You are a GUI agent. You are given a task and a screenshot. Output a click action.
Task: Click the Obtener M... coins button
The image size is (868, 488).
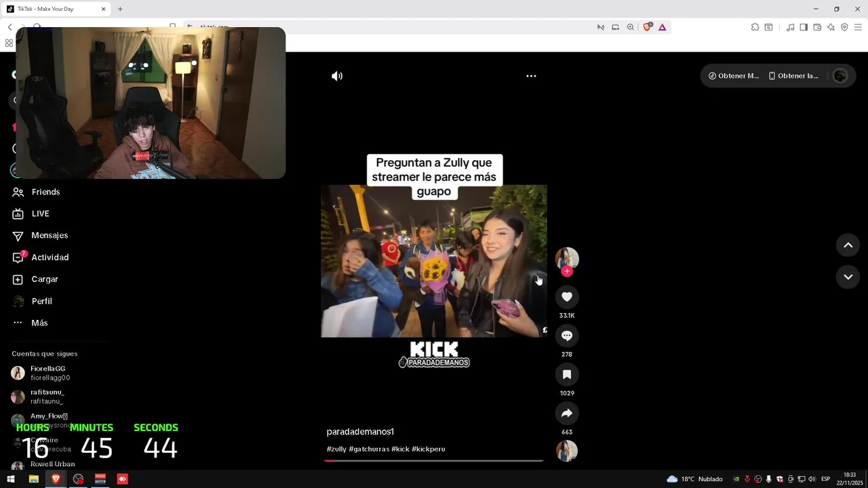734,76
